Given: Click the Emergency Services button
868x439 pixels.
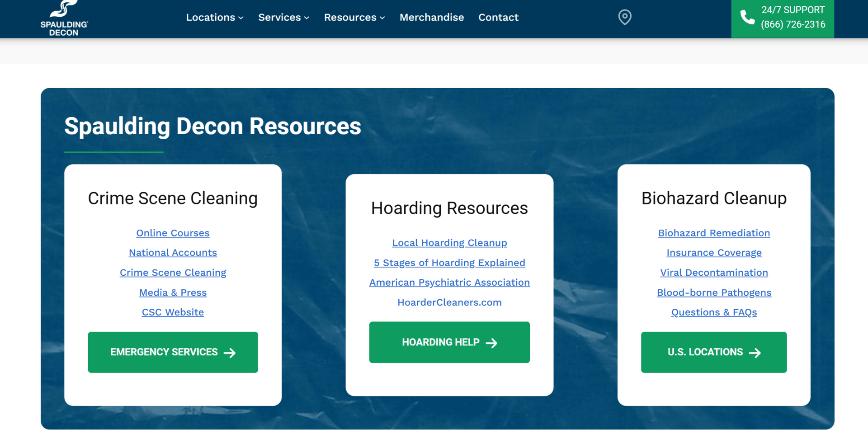Looking at the screenshot, I should coord(173,352).
